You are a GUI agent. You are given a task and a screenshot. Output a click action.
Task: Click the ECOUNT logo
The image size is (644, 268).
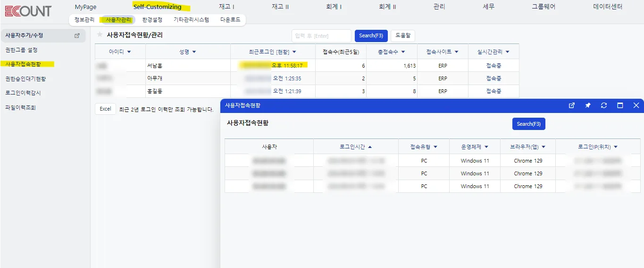pyautogui.click(x=28, y=11)
